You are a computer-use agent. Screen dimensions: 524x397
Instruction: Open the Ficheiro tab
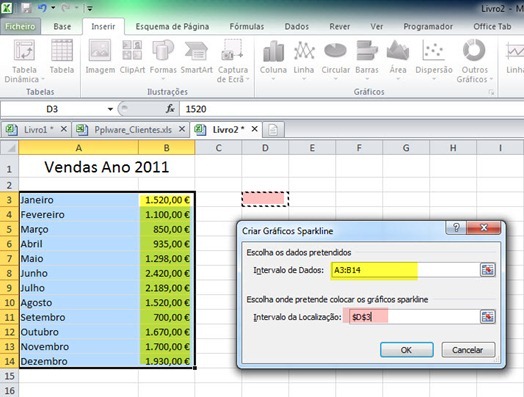[x=20, y=26]
